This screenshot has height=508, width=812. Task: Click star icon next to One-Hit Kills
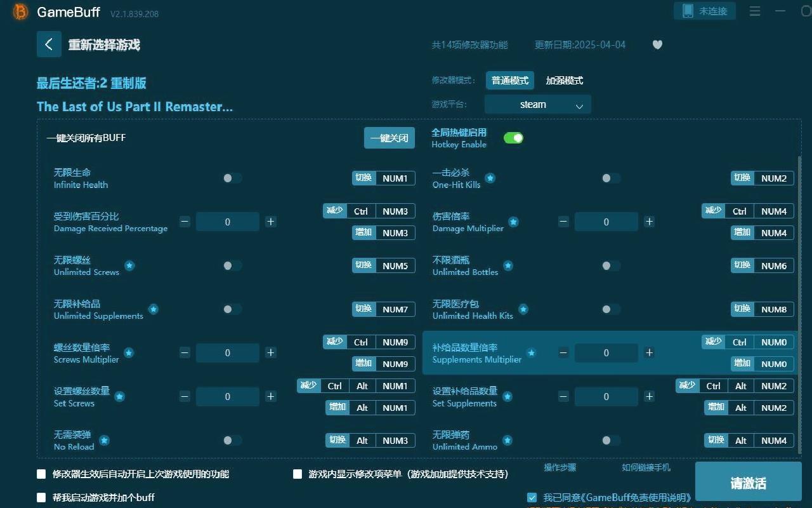pyautogui.click(x=490, y=178)
